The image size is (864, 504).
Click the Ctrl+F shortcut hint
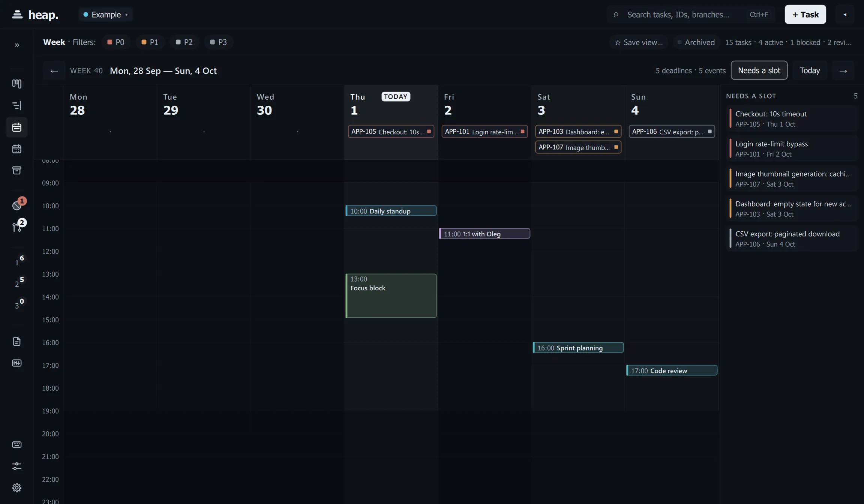point(759,15)
